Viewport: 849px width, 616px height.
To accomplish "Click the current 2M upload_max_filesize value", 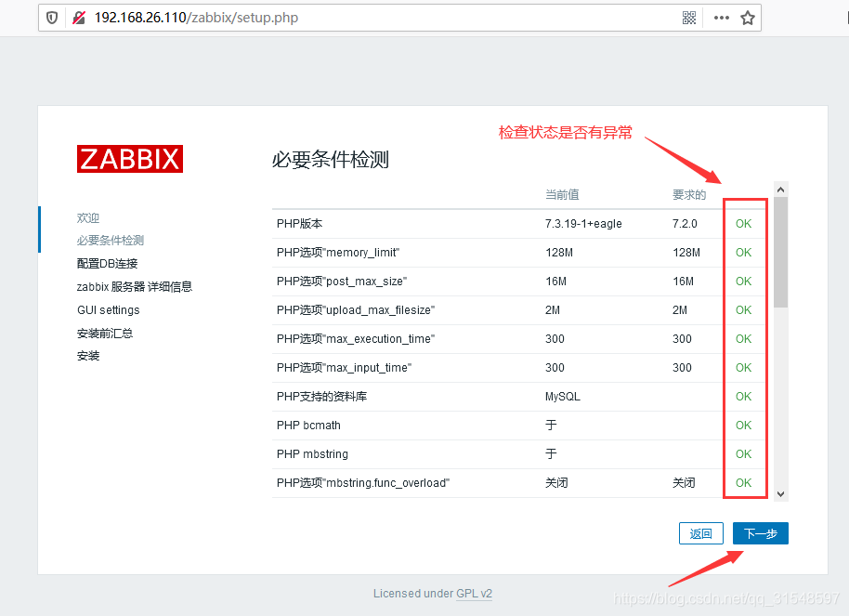I will [x=553, y=310].
